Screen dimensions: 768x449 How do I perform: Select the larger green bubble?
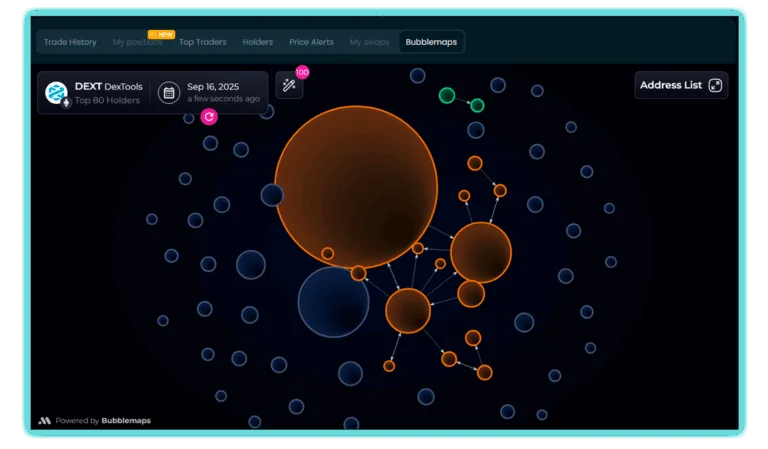[447, 95]
